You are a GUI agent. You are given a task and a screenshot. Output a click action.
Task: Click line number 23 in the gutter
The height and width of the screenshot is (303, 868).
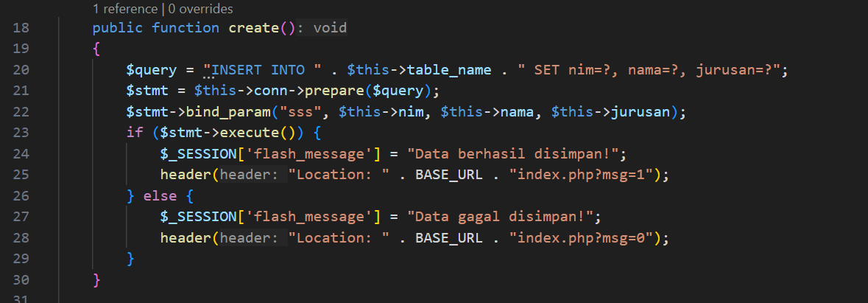click(x=21, y=133)
